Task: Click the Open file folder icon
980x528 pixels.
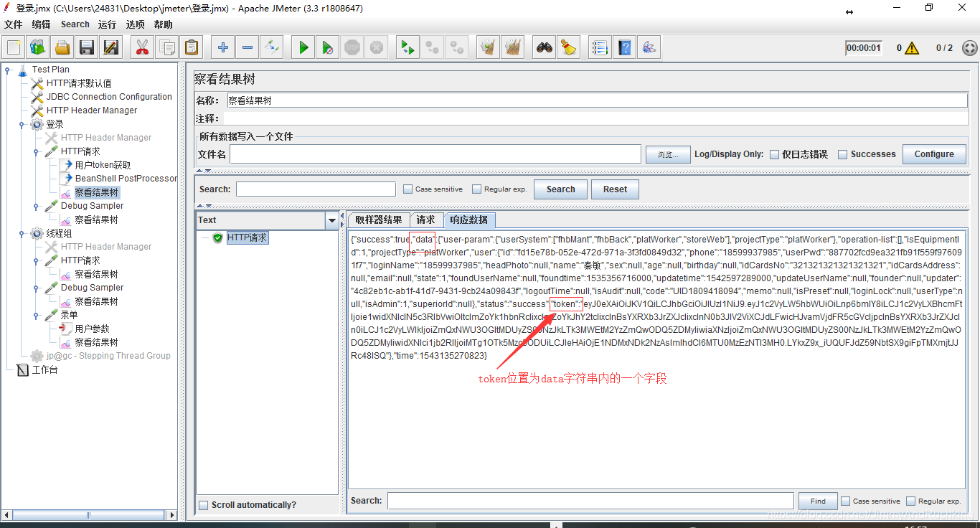Action: pos(62,48)
